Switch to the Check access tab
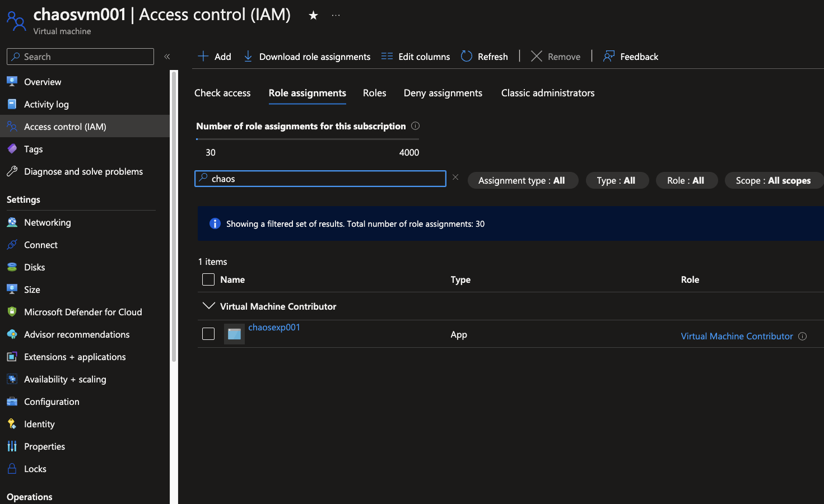 click(222, 93)
